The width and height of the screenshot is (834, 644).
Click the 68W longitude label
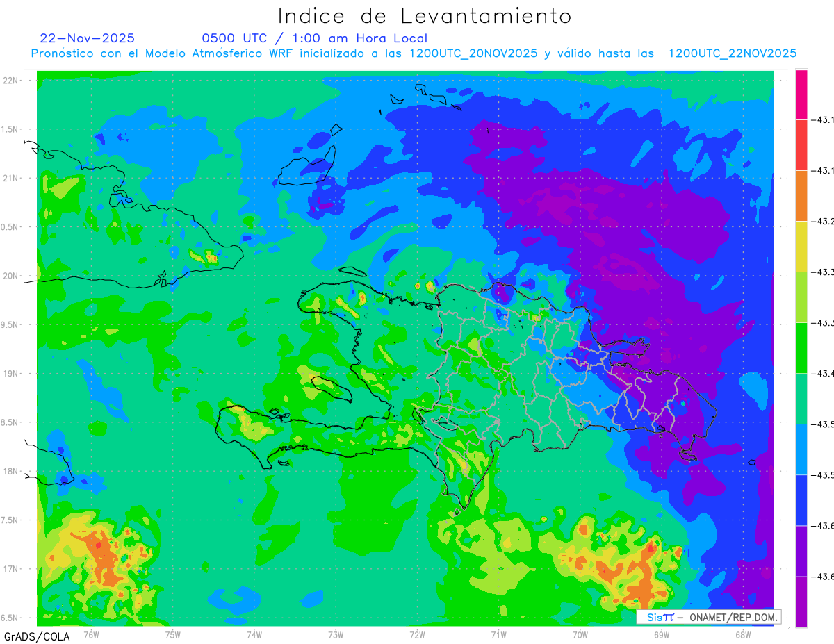point(743,634)
